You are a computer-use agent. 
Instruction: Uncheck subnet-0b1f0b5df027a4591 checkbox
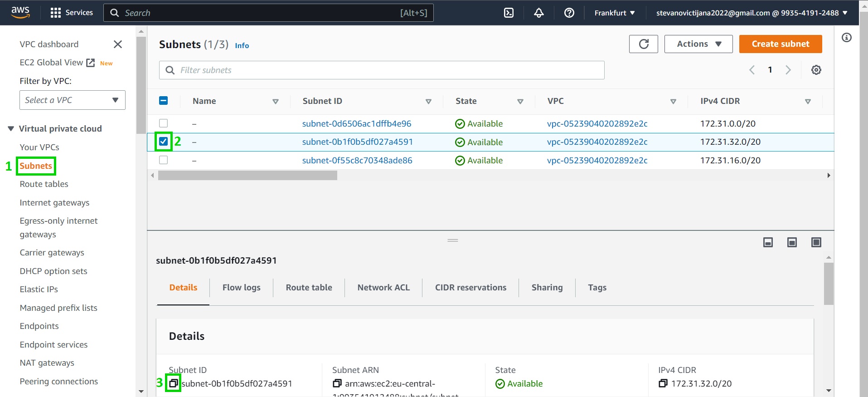tap(164, 142)
